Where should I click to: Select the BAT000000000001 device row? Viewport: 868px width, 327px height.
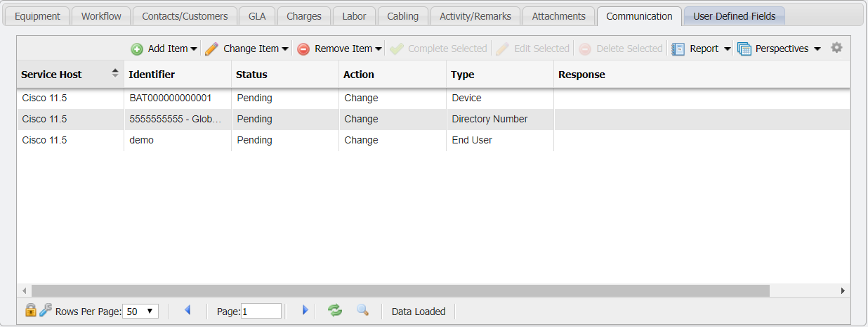170,98
